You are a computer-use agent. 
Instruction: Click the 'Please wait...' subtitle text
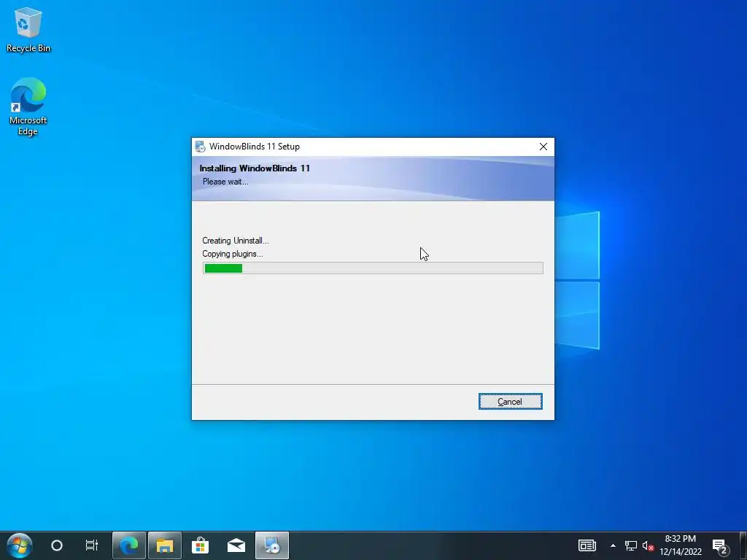[225, 182]
